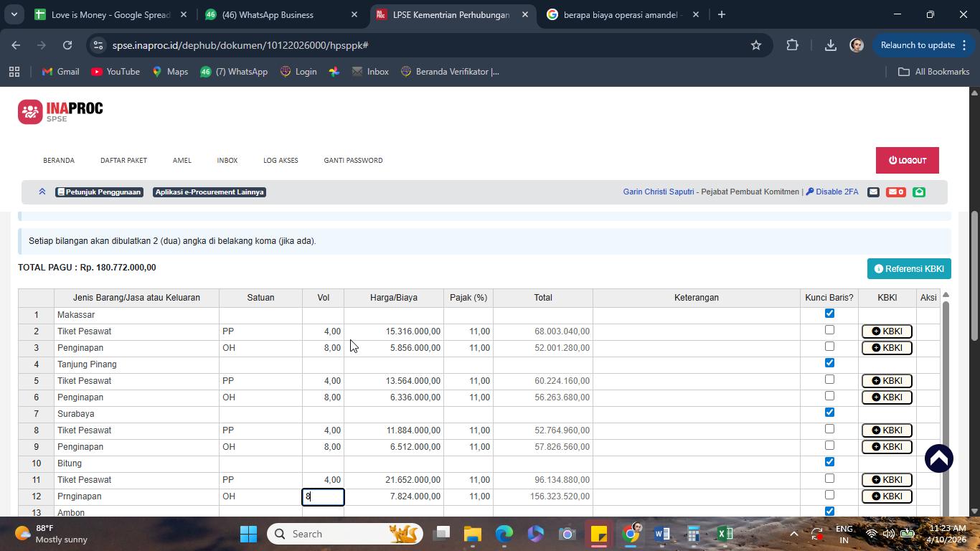This screenshot has width=980, height=551.
Task: Open Windows Start menu
Action: [248, 534]
